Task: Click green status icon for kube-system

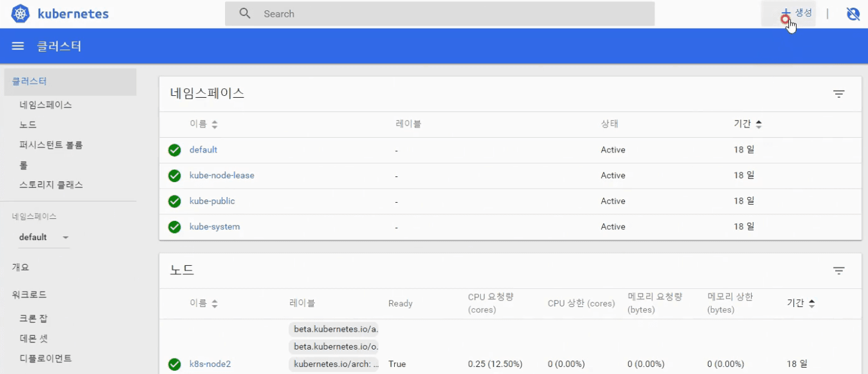Action: tap(174, 227)
